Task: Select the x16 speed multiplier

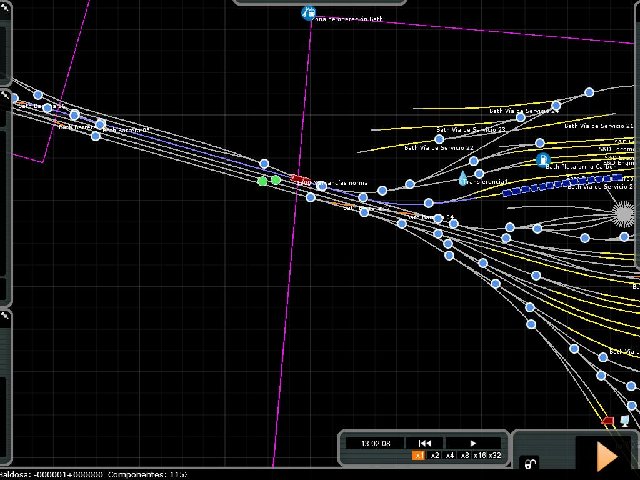Action: pos(481,456)
